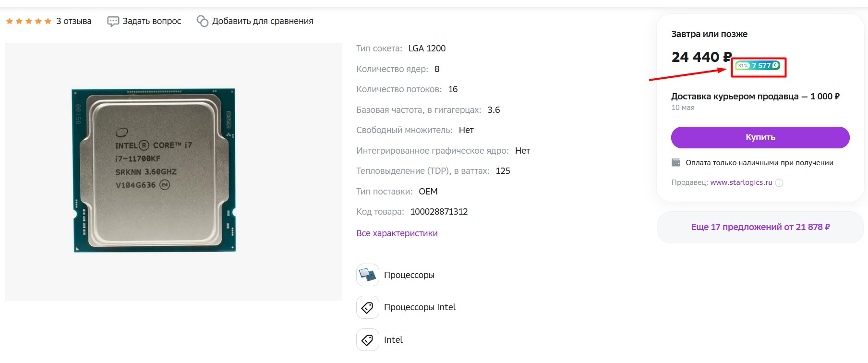
Task: Open the Процессоры Intel text link
Action: (x=420, y=307)
